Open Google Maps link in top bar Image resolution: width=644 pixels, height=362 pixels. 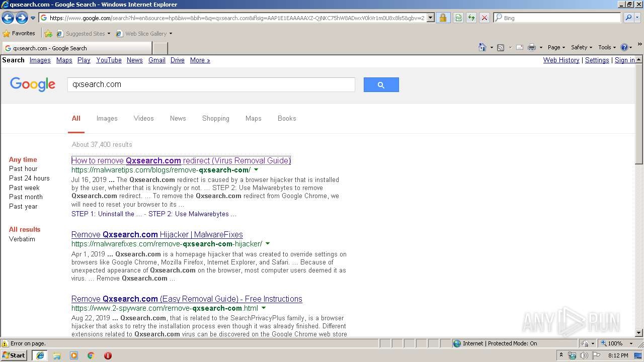(x=64, y=60)
